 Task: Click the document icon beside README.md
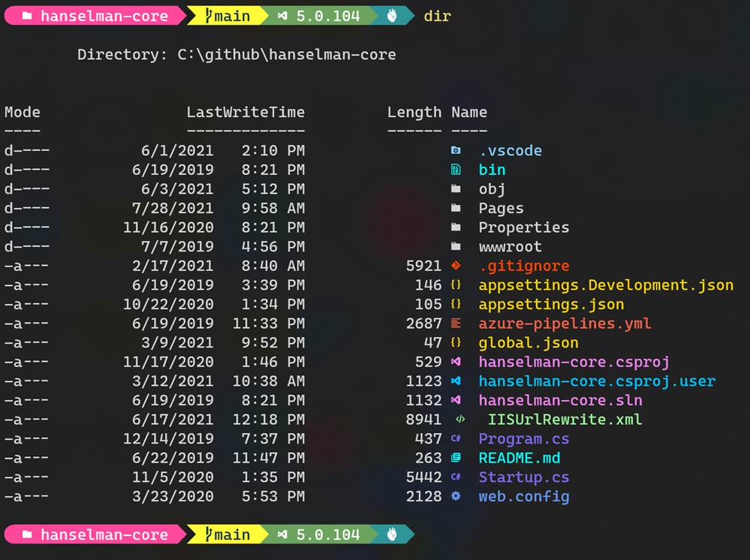click(456, 458)
